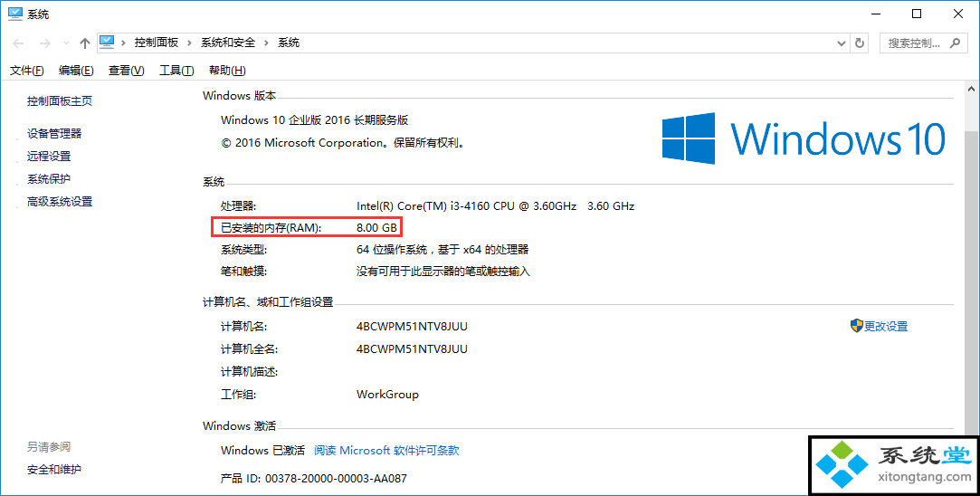This screenshot has width=980, height=496.
Task: Open 高级系统设置 link
Action: [x=60, y=202]
